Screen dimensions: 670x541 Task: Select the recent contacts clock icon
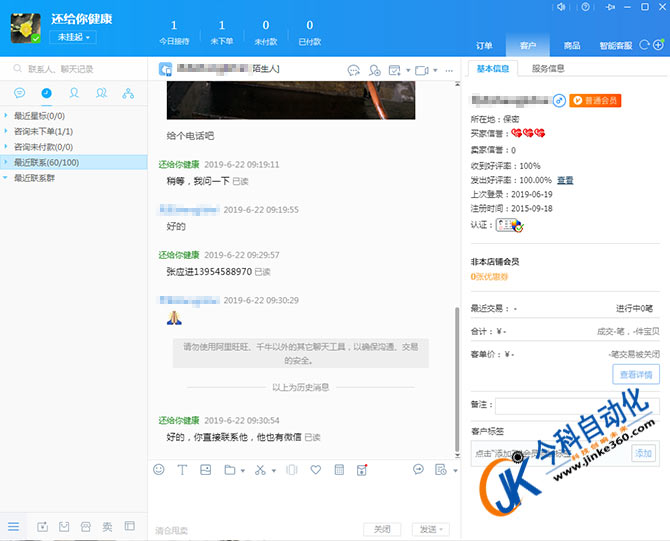point(47,93)
